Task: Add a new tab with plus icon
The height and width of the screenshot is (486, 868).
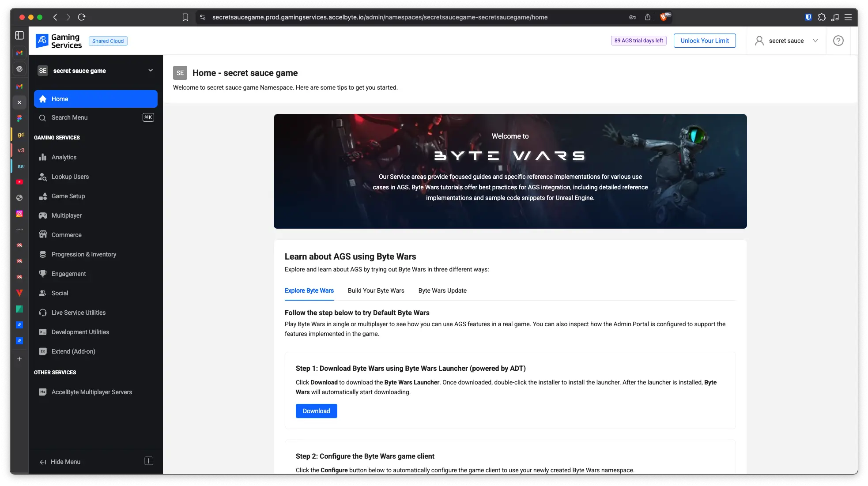Action: tap(19, 359)
